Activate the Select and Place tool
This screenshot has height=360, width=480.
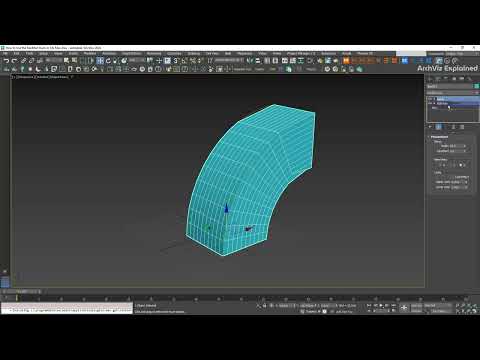click(x=124, y=61)
